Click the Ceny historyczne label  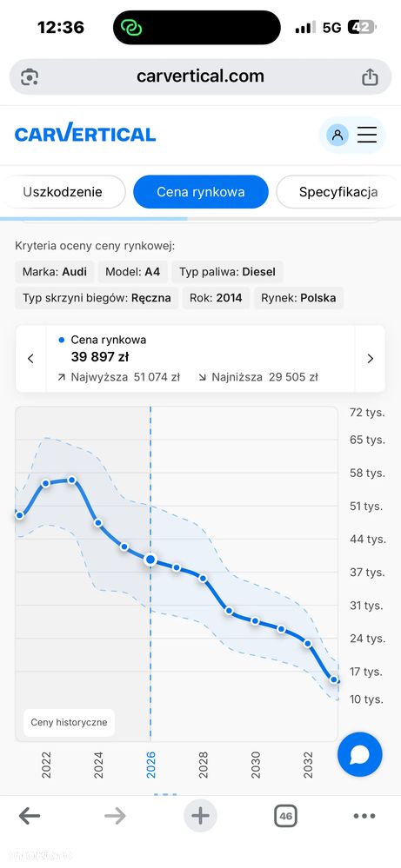pyautogui.click(x=70, y=722)
